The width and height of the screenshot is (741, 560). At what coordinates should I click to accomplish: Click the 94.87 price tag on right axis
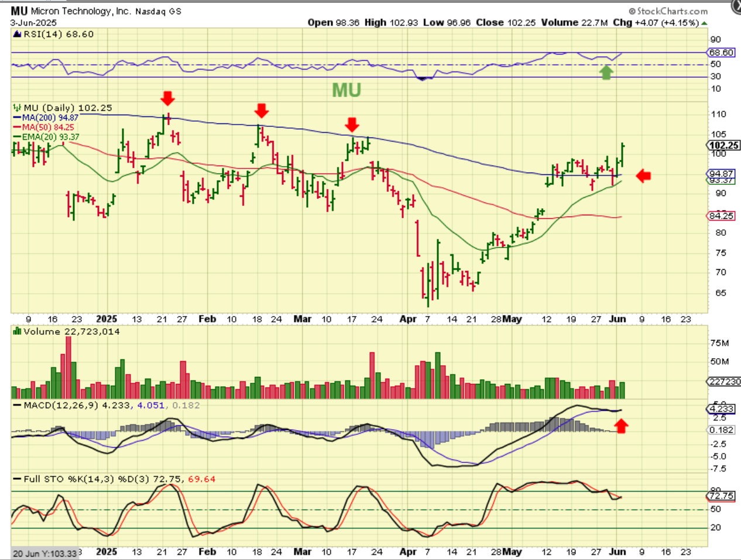tap(721, 174)
